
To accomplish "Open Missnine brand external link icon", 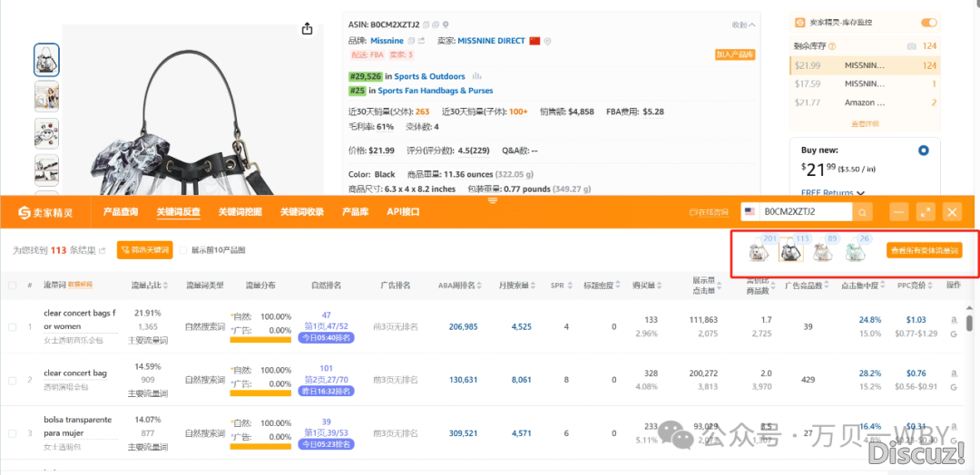I will (x=422, y=41).
